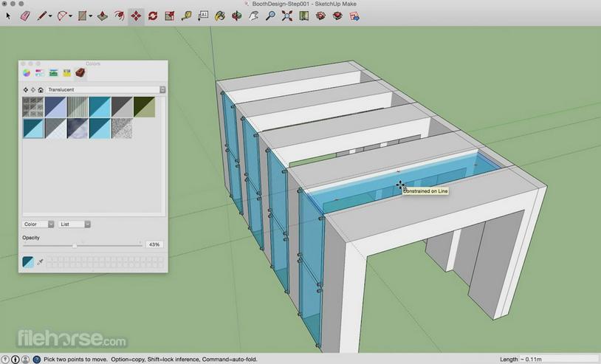Select the Paint Bucket tool
Viewport: 601px width, 364px height.
tap(220, 16)
